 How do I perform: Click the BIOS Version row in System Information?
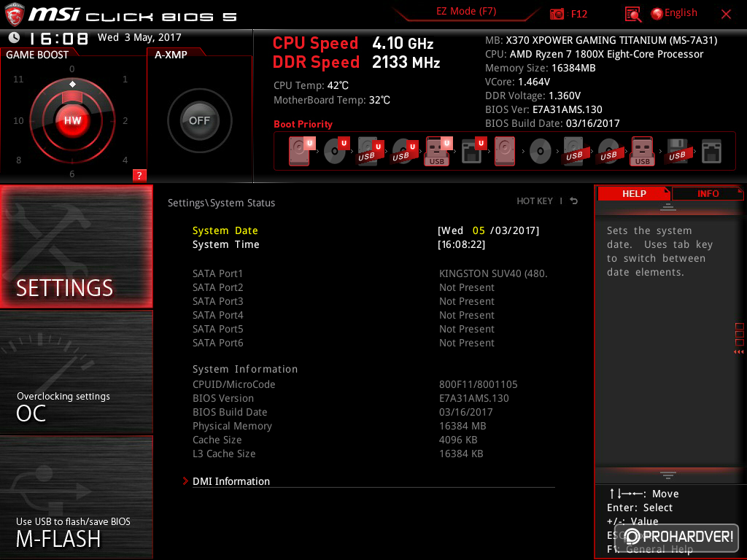pyautogui.click(x=351, y=398)
